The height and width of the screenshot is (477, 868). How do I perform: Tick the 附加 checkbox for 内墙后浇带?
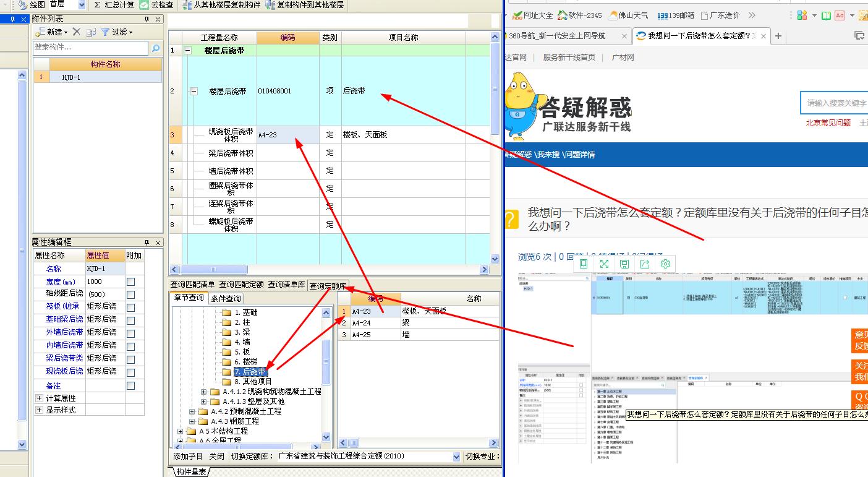click(130, 346)
